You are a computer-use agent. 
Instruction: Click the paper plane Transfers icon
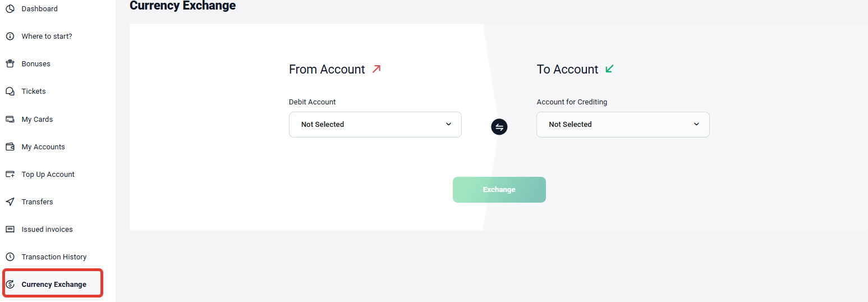click(10, 202)
